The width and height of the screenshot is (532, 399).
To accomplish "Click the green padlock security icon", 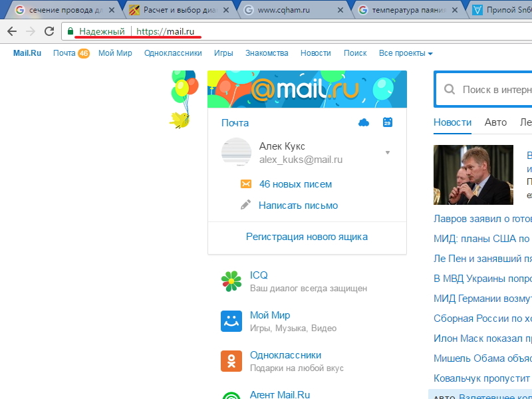I will click(70, 31).
